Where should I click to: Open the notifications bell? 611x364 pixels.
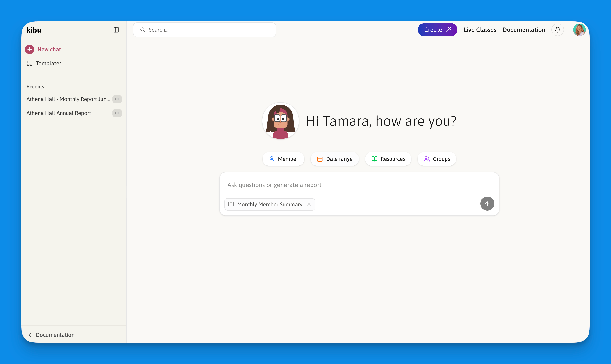[x=558, y=30]
